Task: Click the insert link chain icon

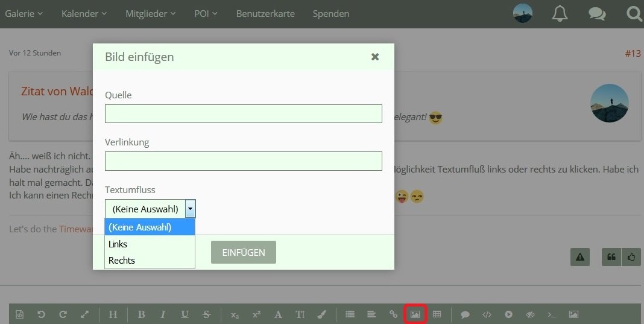Action: (393, 314)
